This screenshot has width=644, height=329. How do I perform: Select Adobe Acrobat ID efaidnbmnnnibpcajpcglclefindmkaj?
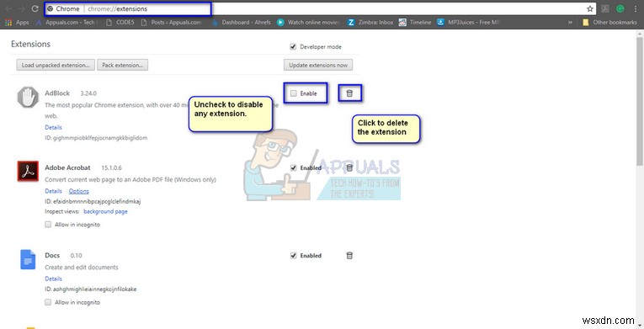point(93,201)
